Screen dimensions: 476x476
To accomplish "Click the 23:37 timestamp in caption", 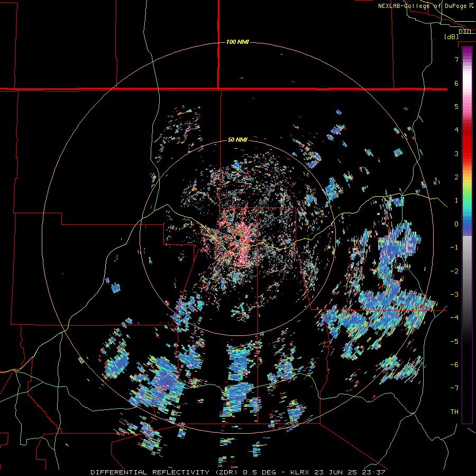I will tap(375, 472).
